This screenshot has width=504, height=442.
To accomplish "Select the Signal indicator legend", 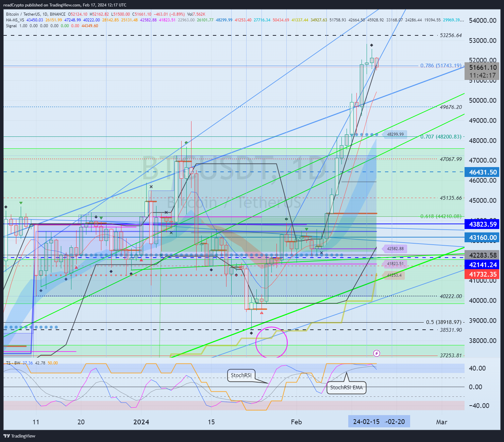I will point(11,26).
